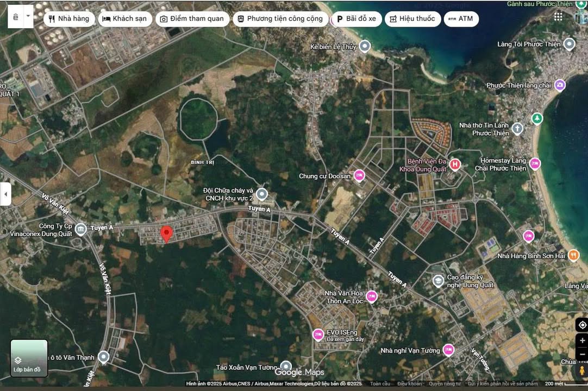Click the red dropped location pin
Screen dimensions: 588x391
pos(167,234)
